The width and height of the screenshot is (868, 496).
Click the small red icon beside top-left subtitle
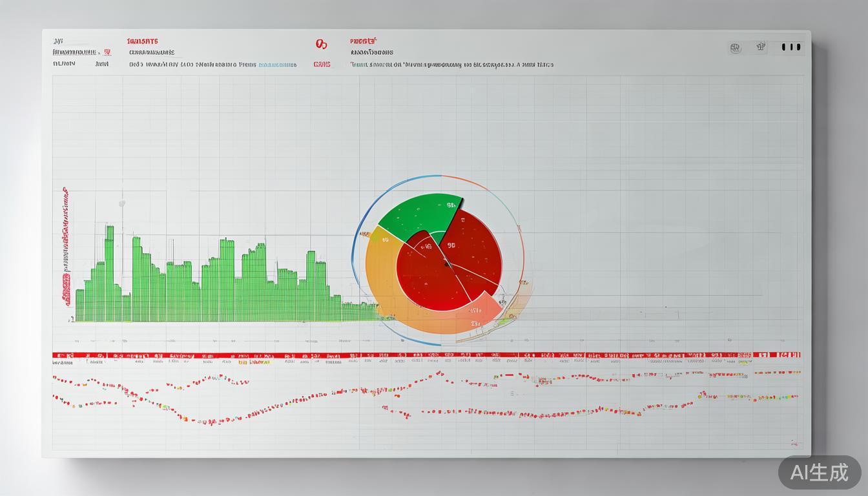[x=107, y=52]
